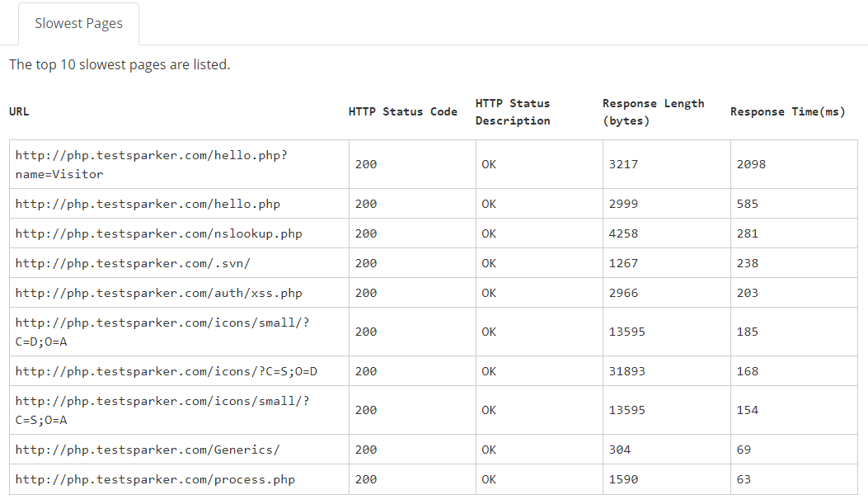Viewport: 868px width, 504px height.
Task: Click the hello.php?name=Visitor URL
Action: 151,164
